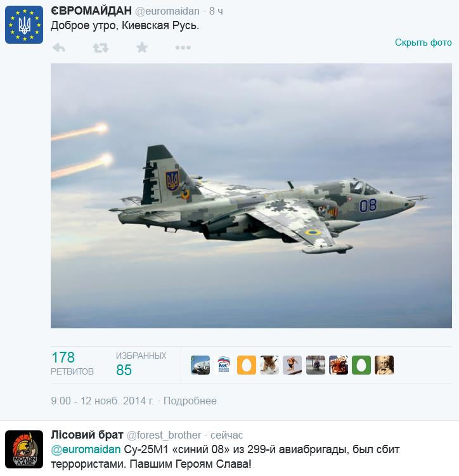Image resolution: width=459 pixels, height=476 pixels.
Task: Open the three-dots more options menu
Action: pos(183,48)
